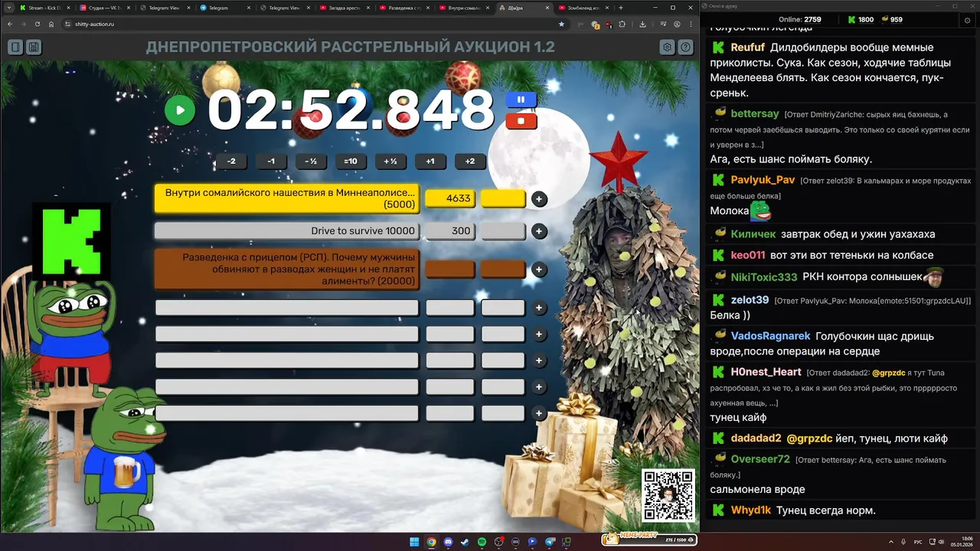Switch to the Студия — VK browser tab

tap(104, 8)
